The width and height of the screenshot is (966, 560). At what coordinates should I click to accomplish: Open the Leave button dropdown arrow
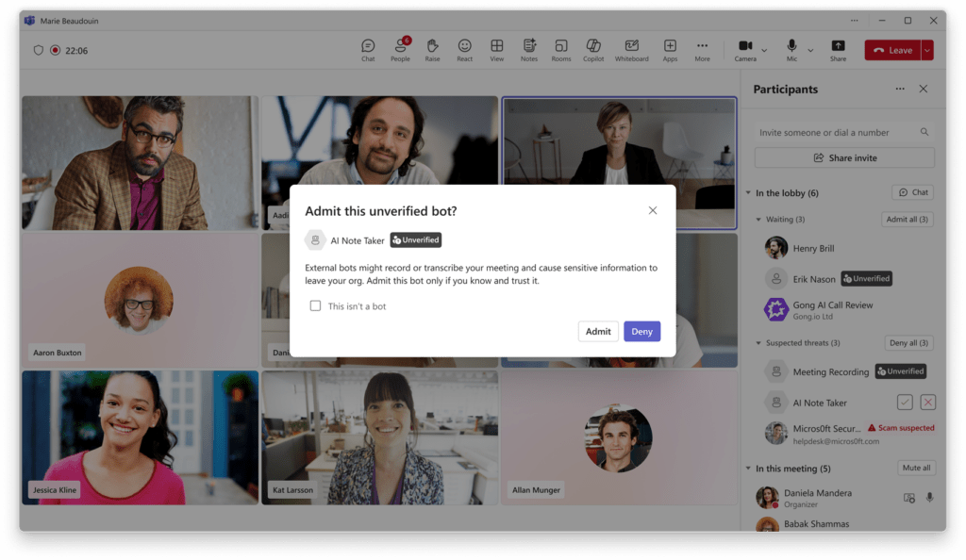[925, 50]
